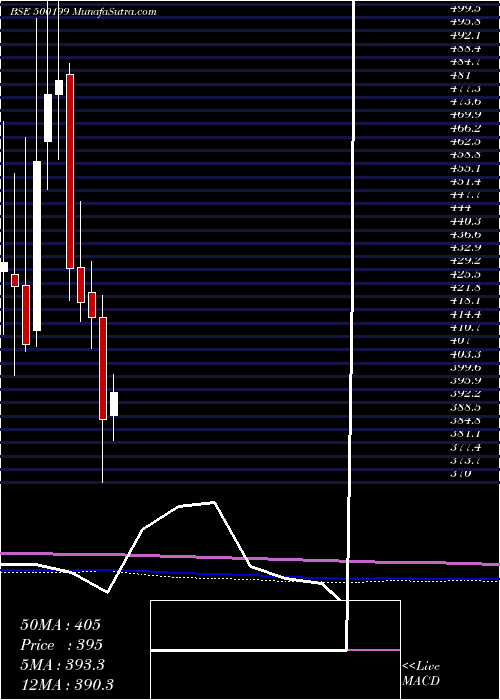The image size is (500, 700).
Task: Click the 455.1 price axis label
Action: 465,169
